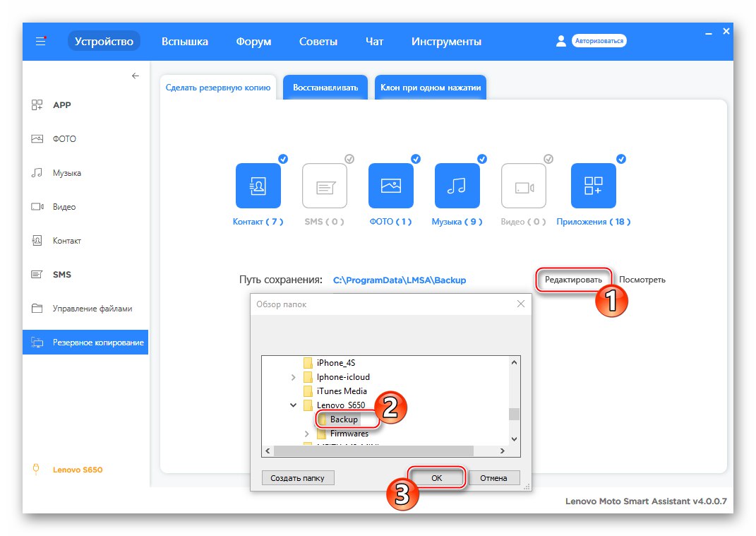The height and width of the screenshot is (536, 756).
Task: Click the save path C:\ProgramData\LMSA\Backup link
Action: 400,280
